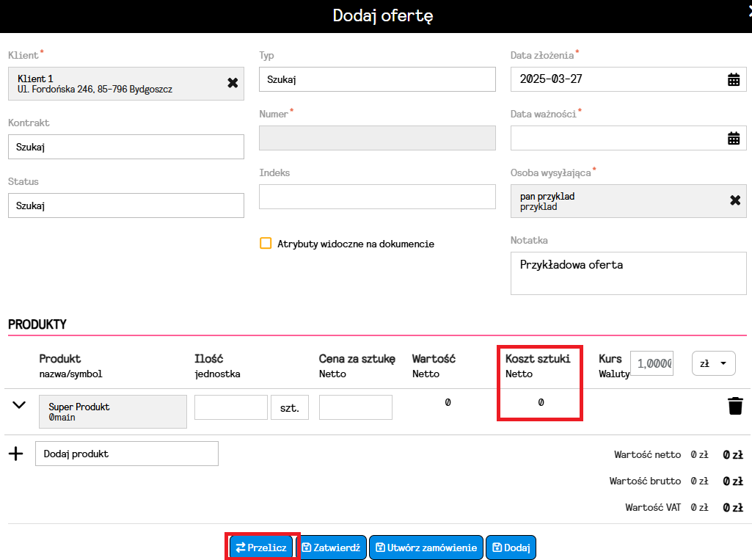Click the Notatka text area
The image size is (752, 560).
[628, 273]
